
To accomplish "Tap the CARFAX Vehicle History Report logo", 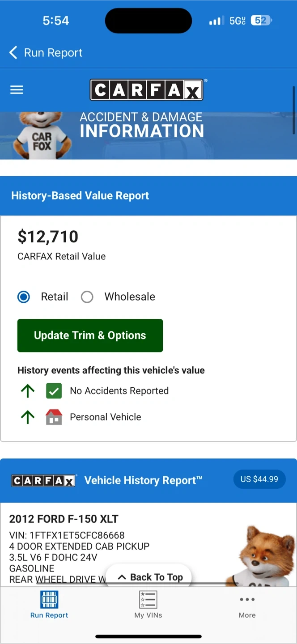I will (43, 481).
